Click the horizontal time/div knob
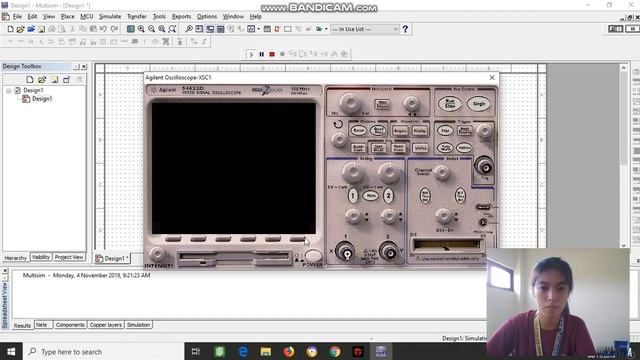Viewport: 640px width, 360px height. pyautogui.click(x=350, y=103)
